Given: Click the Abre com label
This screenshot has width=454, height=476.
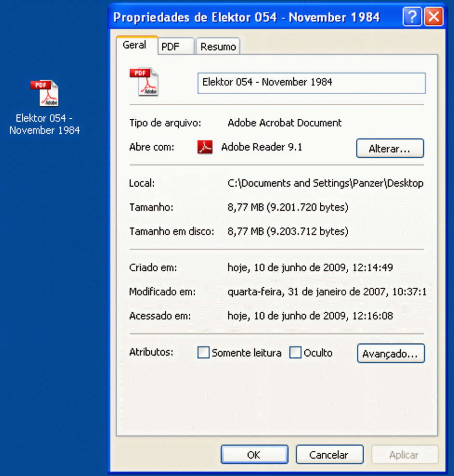Looking at the screenshot, I should coord(152,147).
